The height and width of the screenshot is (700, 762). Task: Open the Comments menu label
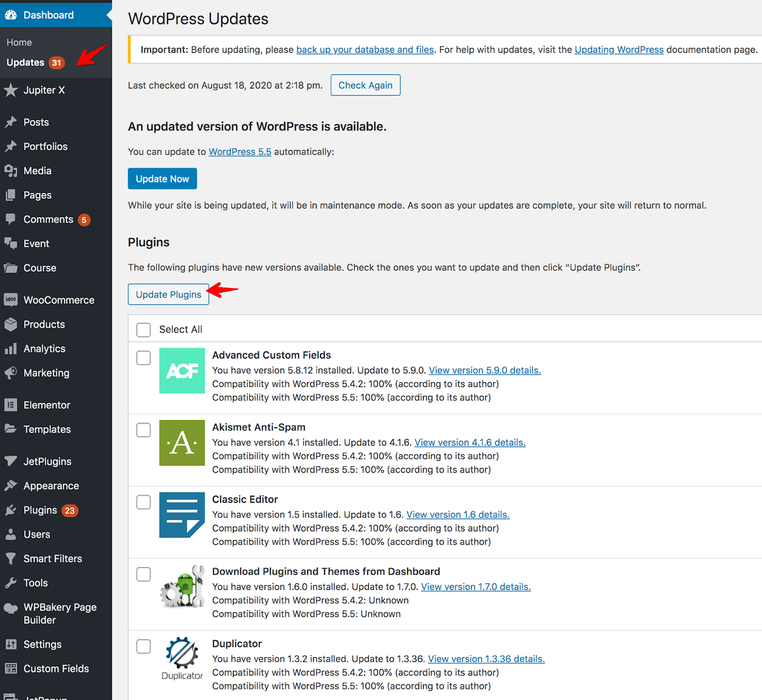point(48,219)
